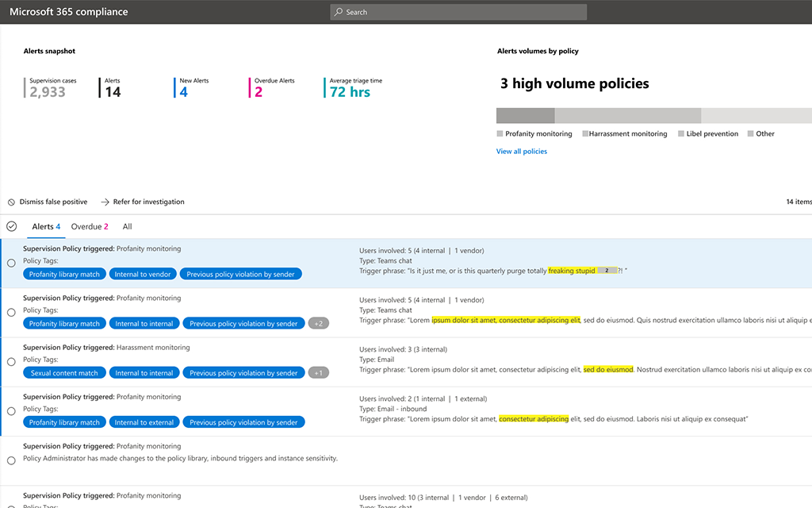Screen dimensions: 812x508
Task: Click Profanity library match tag in first alert
Action: 64,274
